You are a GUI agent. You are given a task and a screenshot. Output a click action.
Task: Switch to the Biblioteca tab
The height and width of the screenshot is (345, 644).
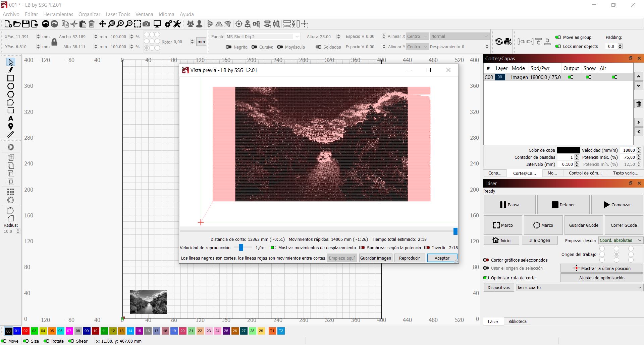tap(517, 322)
